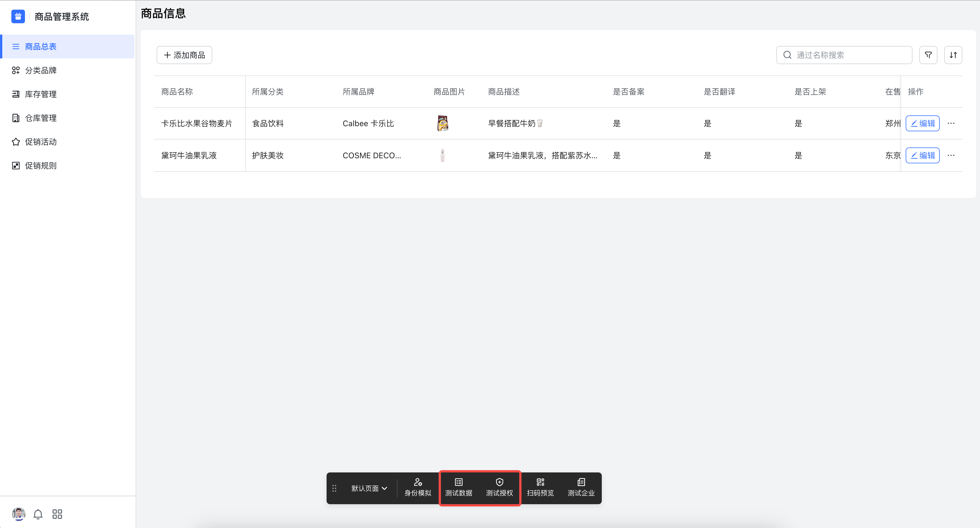The width and height of the screenshot is (980, 528).
Task: Focus the 通过名称搜索 search field
Action: (x=844, y=55)
